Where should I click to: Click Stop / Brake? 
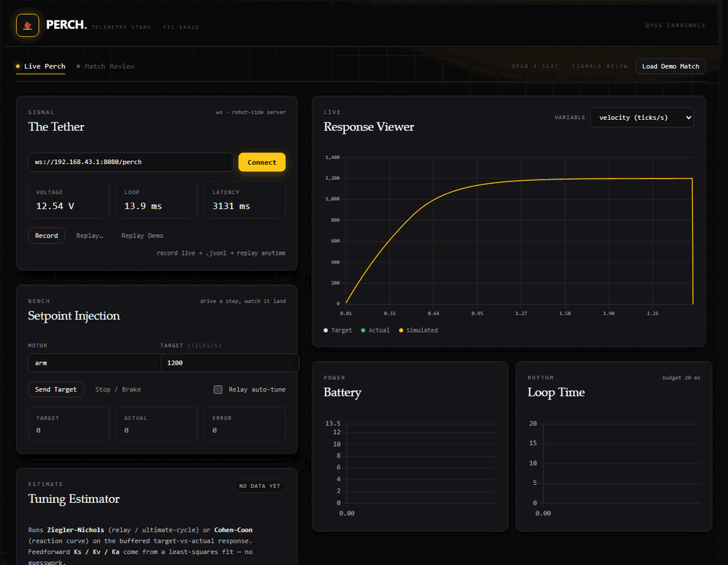pyautogui.click(x=118, y=389)
